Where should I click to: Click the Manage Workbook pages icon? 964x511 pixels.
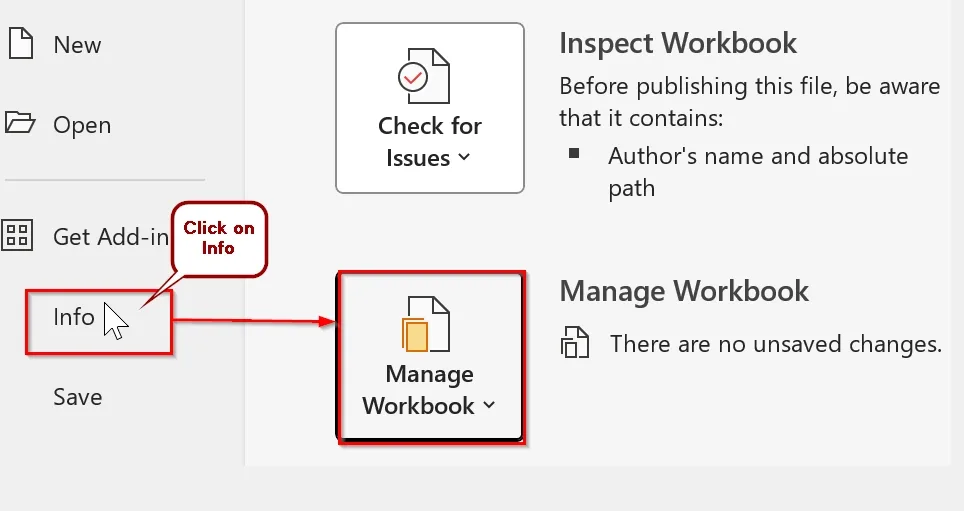(425, 324)
